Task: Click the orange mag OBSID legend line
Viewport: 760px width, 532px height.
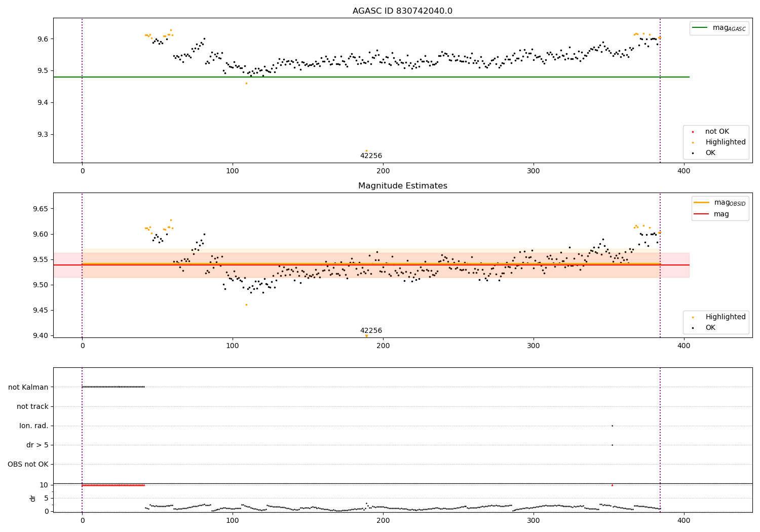Action: 702,203
